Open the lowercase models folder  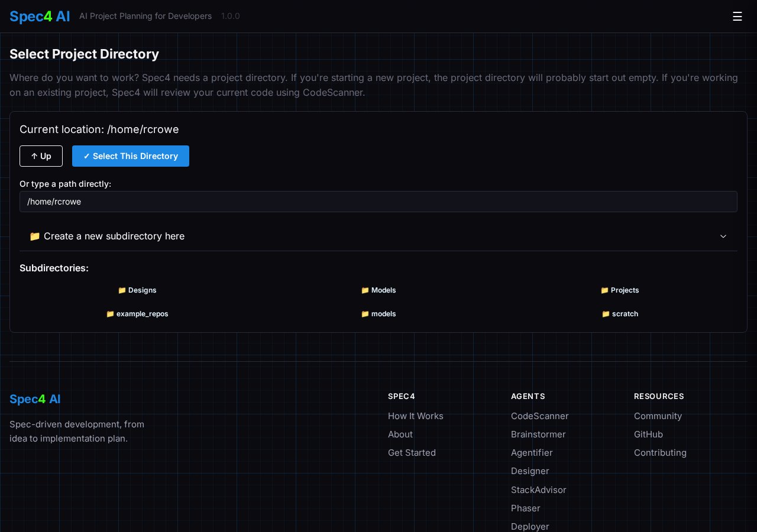click(378, 314)
